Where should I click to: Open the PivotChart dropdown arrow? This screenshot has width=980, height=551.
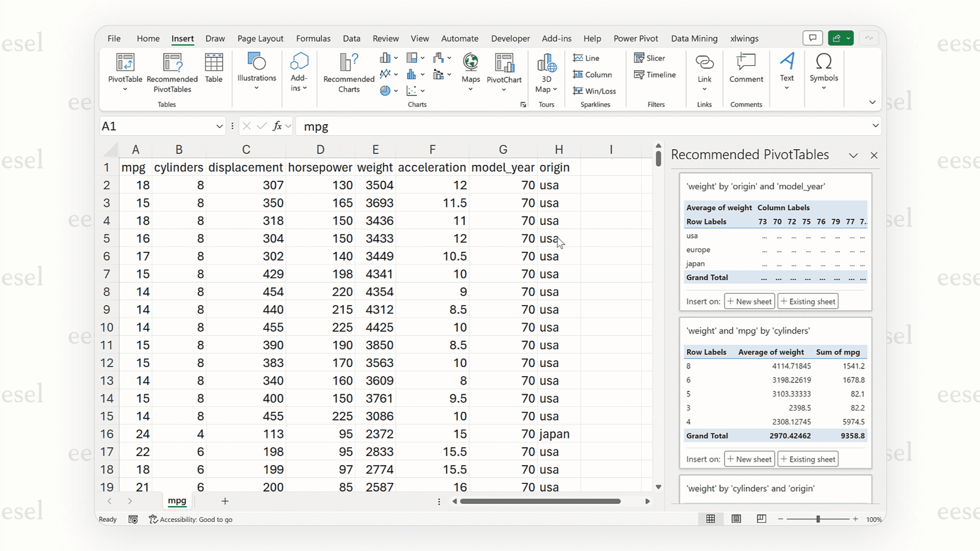[x=503, y=90]
